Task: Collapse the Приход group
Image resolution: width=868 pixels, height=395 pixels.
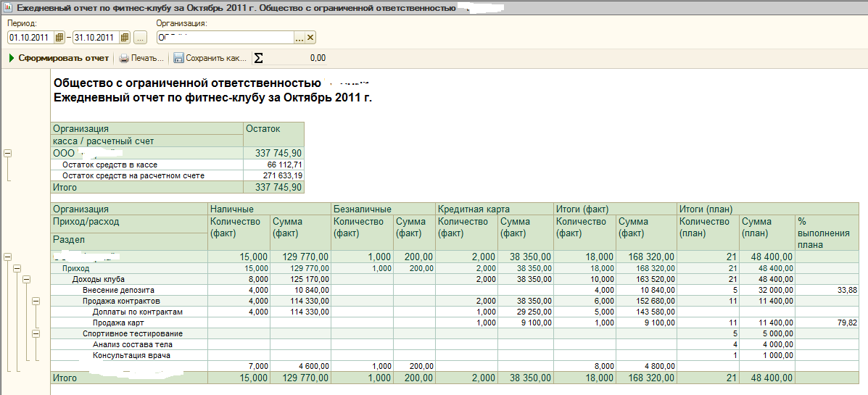Action: pyautogui.click(x=17, y=268)
